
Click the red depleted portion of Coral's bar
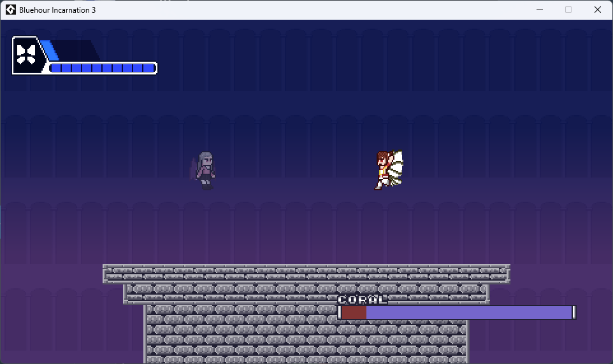(354, 312)
